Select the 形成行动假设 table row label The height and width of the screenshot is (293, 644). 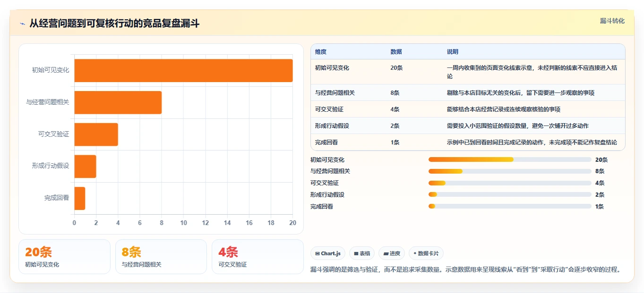point(332,126)
